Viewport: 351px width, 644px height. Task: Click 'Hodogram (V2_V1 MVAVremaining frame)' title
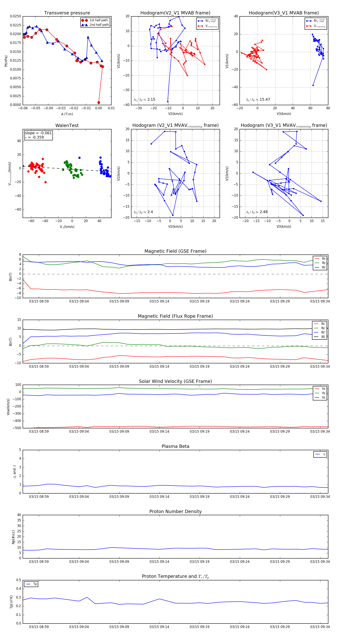click(x=175, y=125)
